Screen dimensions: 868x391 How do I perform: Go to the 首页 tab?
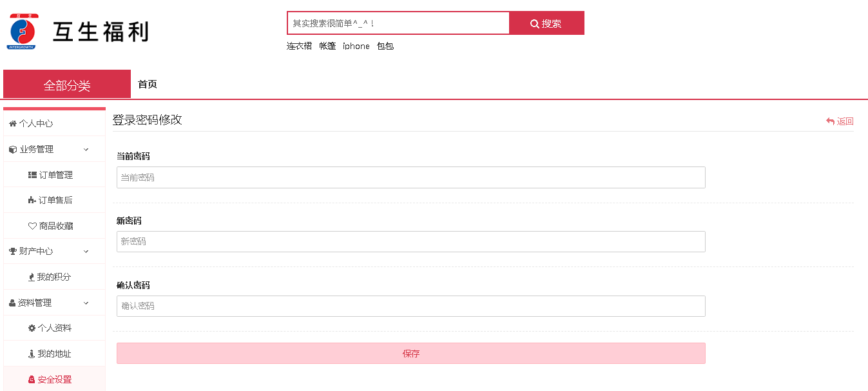pyautogui.click(x=148, y=84)
